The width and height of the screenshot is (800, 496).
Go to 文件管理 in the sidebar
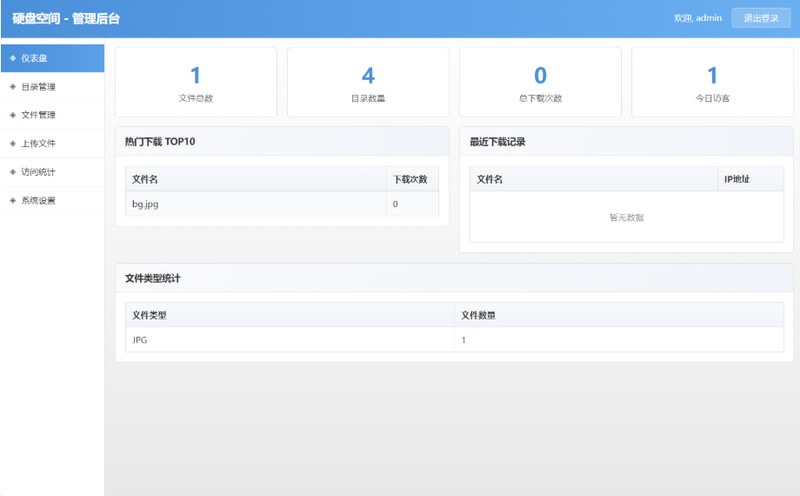click(38, 115)
